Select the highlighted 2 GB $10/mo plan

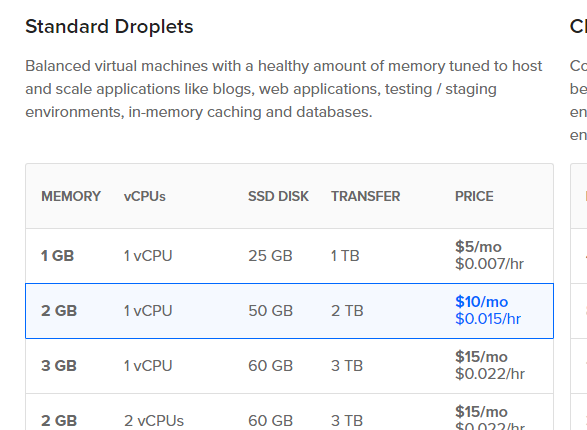coord(289,311)
